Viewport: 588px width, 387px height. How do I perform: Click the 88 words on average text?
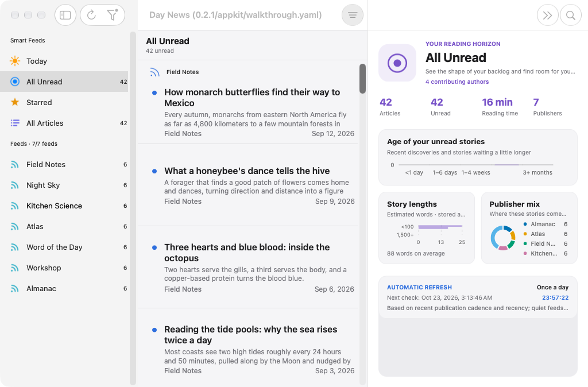point(416,253)
